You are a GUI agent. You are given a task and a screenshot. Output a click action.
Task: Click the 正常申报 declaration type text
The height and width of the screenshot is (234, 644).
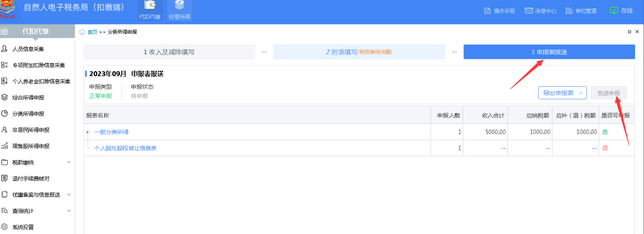coord(100,96)
